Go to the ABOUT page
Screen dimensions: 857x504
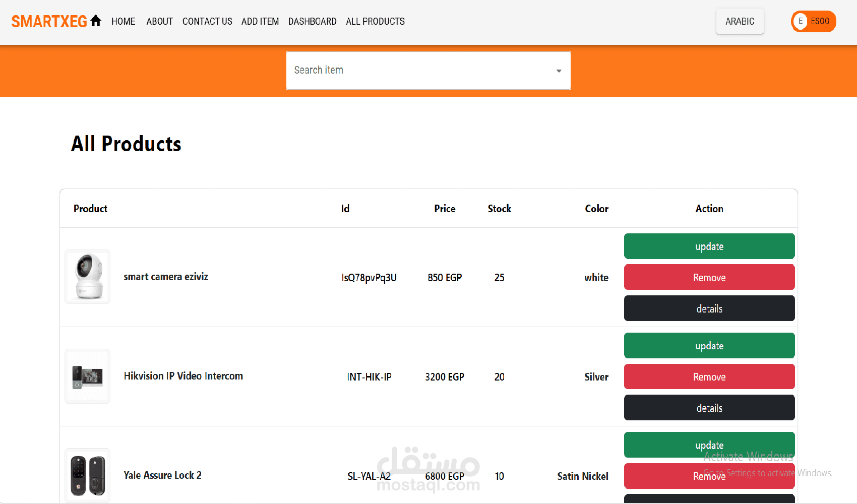(x=160, y=22)
